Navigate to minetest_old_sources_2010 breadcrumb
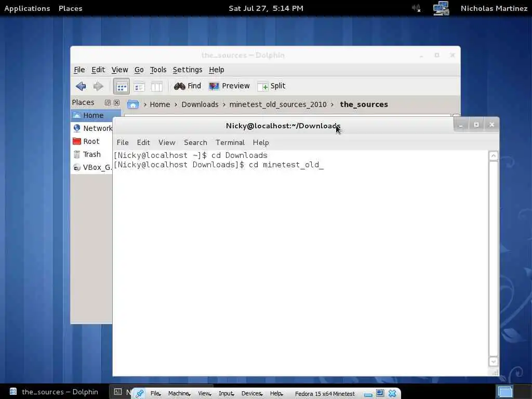 pyautogui.click(x=278, y=104)
